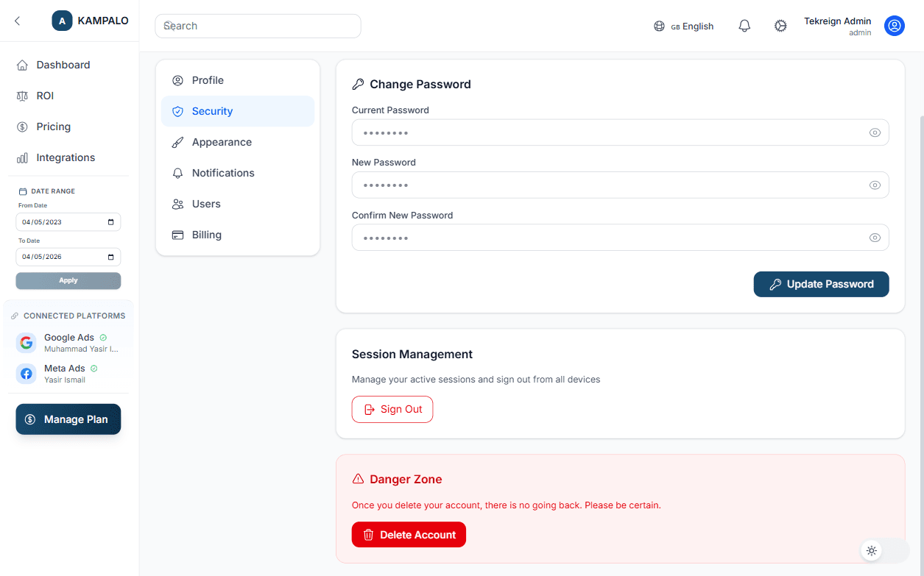
Task: Reveal the Current Password text
Action: pos(875,132)
